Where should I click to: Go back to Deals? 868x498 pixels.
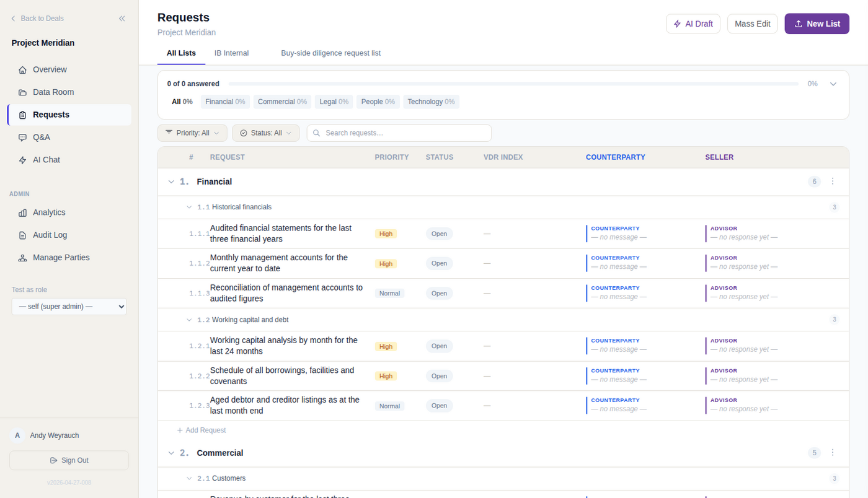tap(37, 19)
